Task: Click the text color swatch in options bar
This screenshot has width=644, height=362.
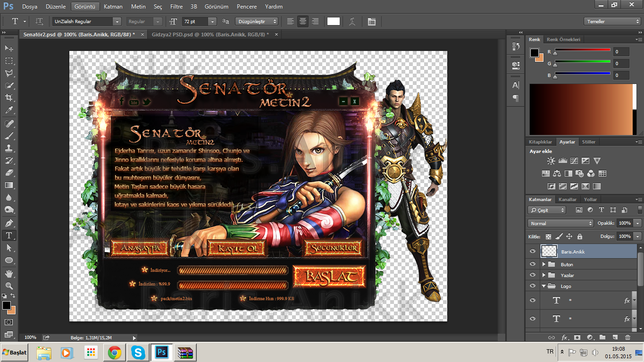Action: tap(334, 21)
